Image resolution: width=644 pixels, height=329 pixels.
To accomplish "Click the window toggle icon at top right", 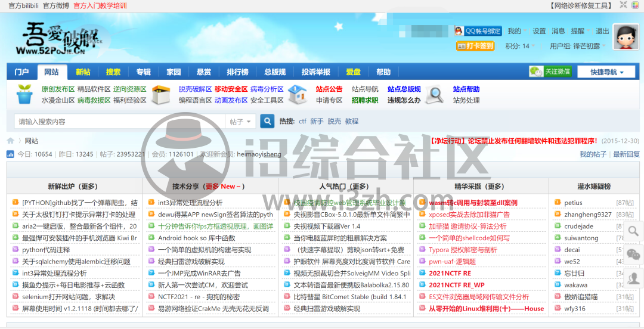I will [623, 5].
